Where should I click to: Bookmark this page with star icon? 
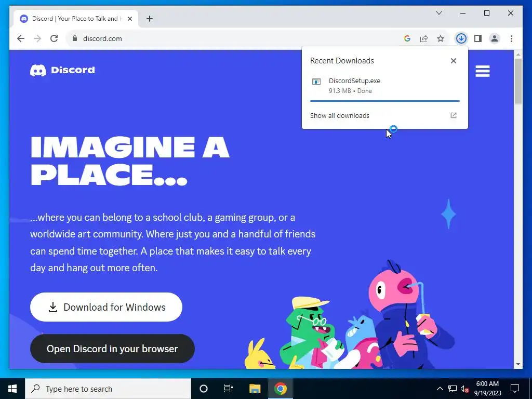click(x=441, y=38)
